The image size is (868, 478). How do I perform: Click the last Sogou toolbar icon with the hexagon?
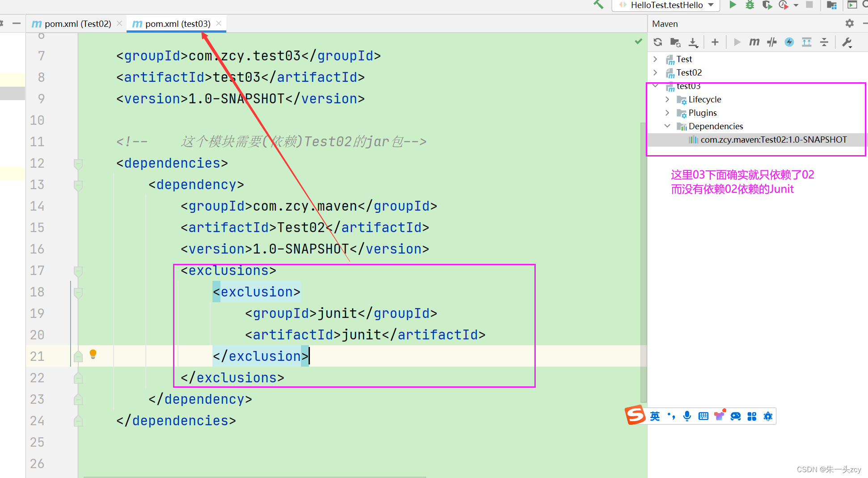[x=768, y=416]
